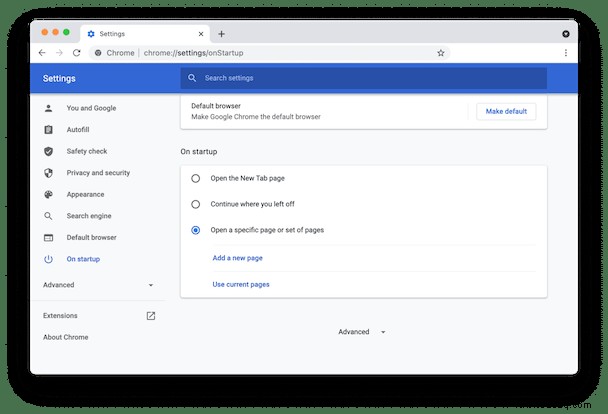
Task: Click the You and Google person icon
Action: 48,108
